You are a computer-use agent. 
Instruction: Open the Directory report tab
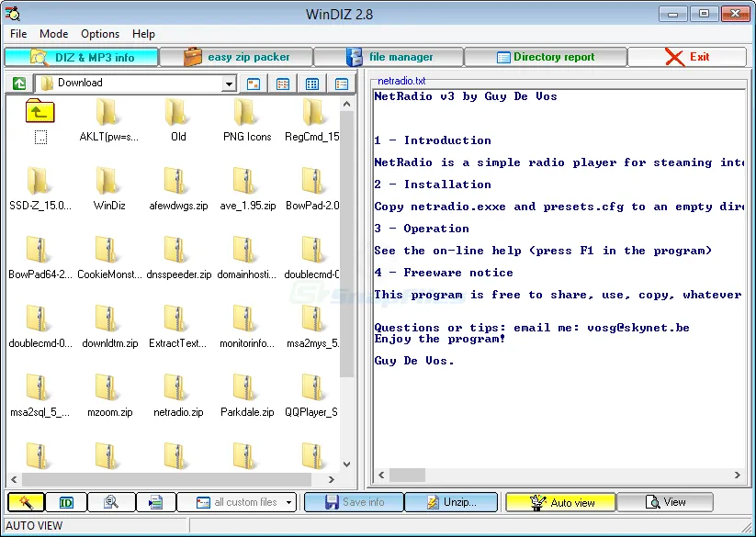click(x=546, y=57)
